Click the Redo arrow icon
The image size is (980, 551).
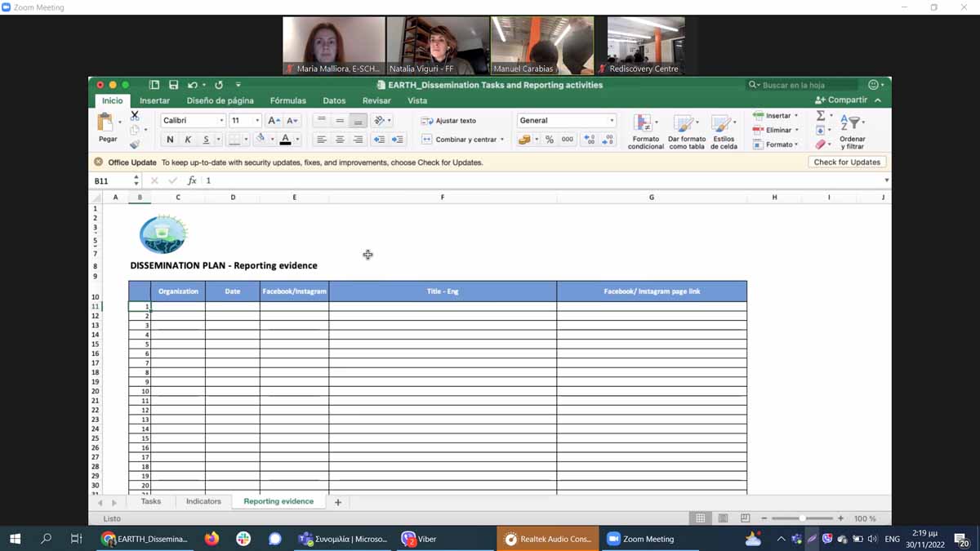click(219, 85)
